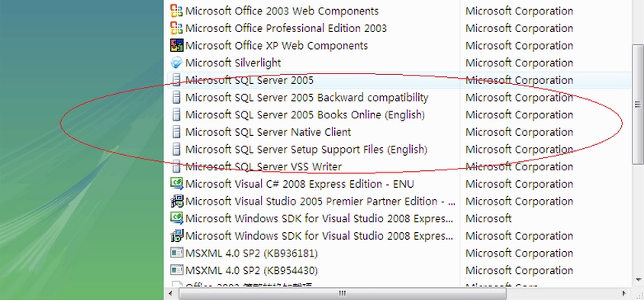Select Microsoft Visual C# 2008 Express Edition - ENU

tap(299, 184)
